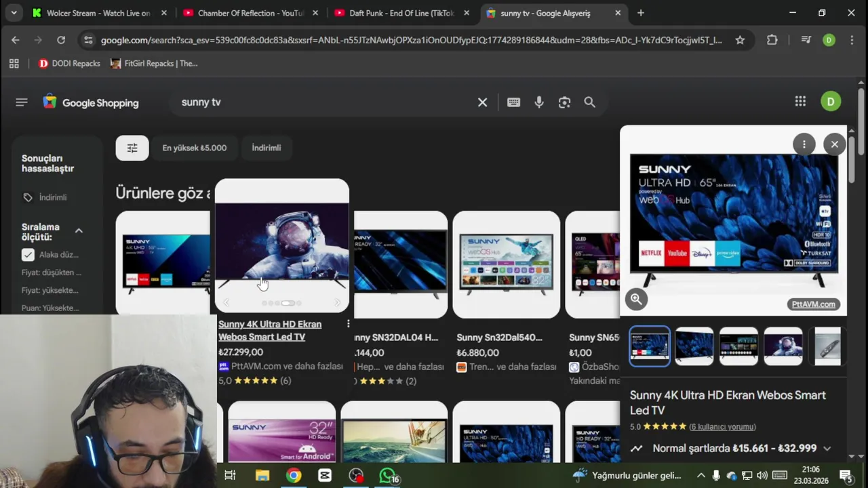Open a new Chrome tab
This screenshot has height=488, width=868.
pyautogui.click(x=641, y=13)
